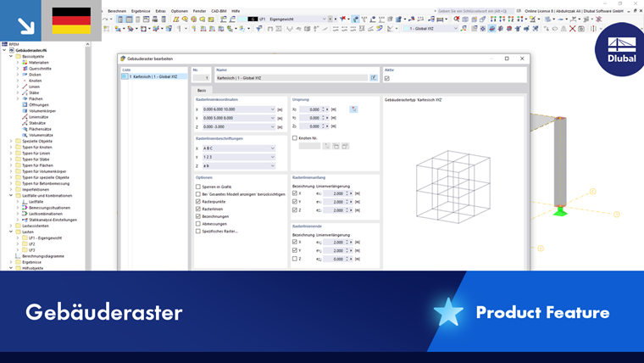
Task: Uncheck the Bezeichnungen option
Action: 198,216
